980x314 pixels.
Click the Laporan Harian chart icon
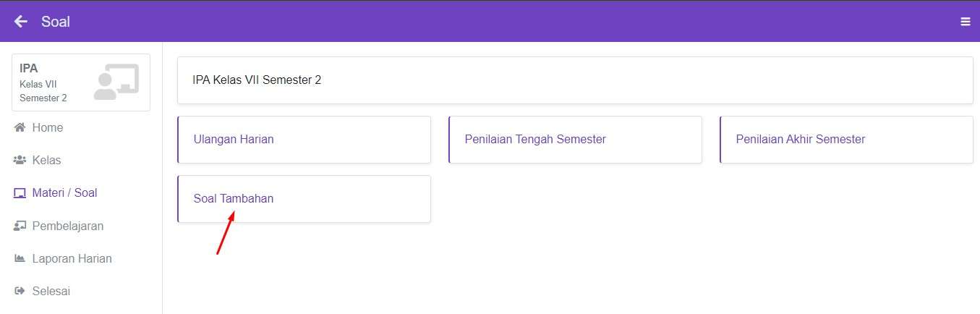click(20, 259)
